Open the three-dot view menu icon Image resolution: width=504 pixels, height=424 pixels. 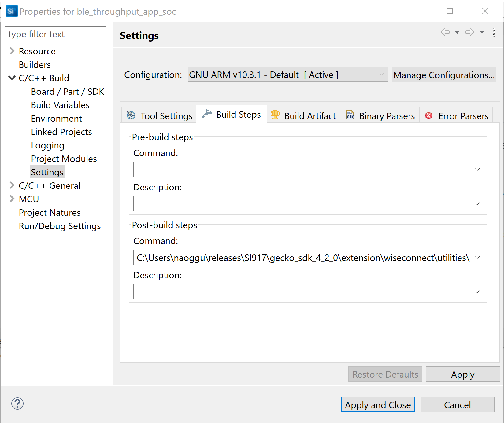pos(494,32)
